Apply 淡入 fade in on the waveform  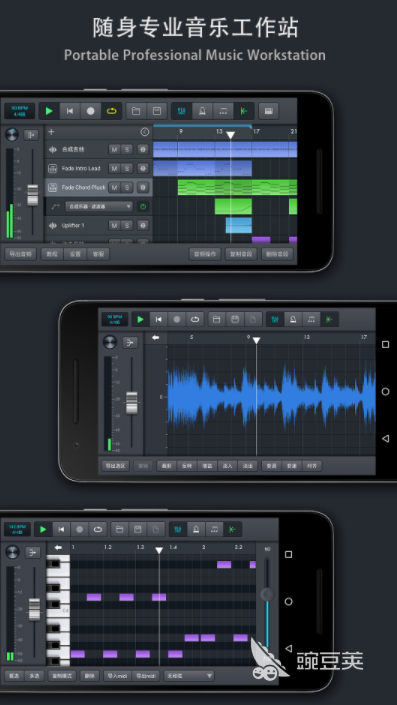point(227,466)
